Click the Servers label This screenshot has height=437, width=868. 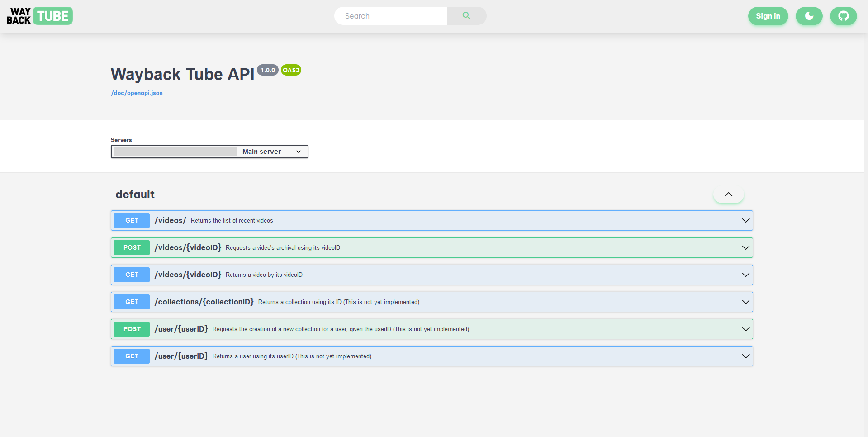121,140
